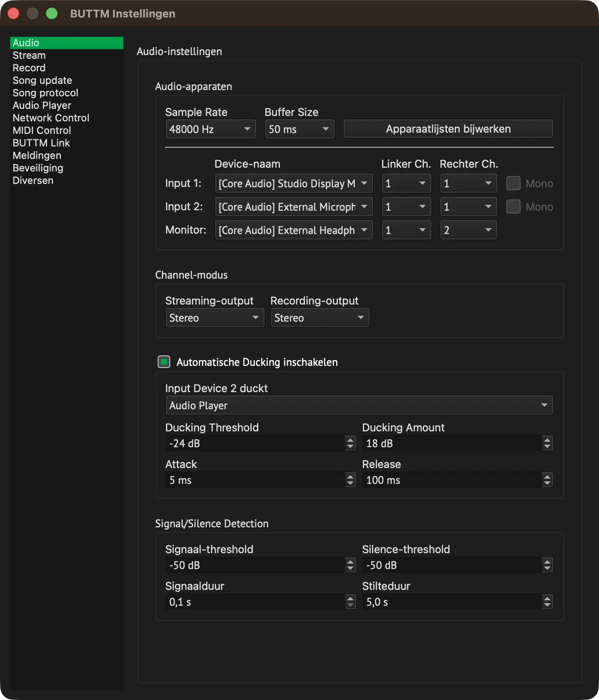Viewport: 599px width, 700px height.
Task: Open the Meldingen section
Action: click(67, 156)
